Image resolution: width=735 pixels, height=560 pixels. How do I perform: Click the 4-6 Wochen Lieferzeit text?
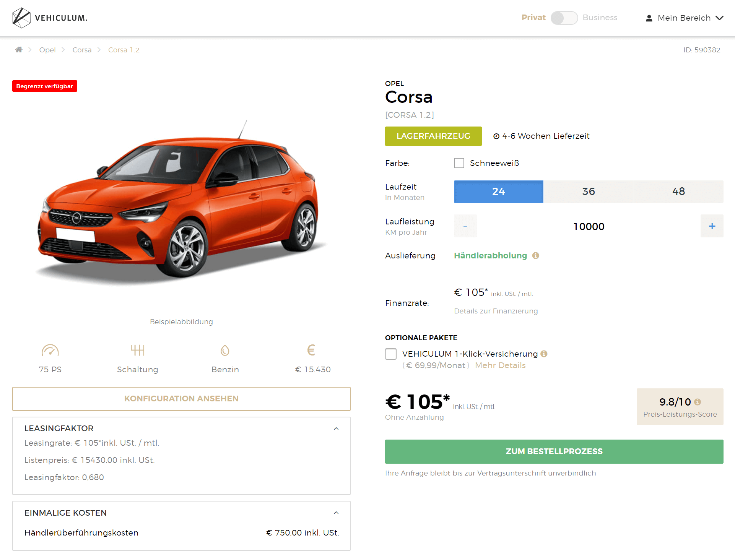pos(546,136)
